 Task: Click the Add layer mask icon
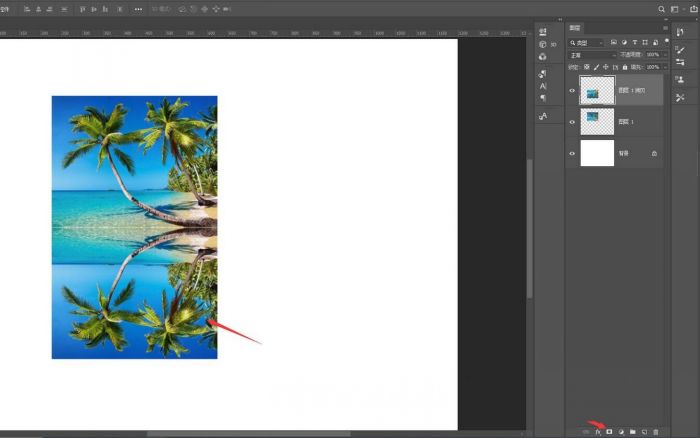609,431
